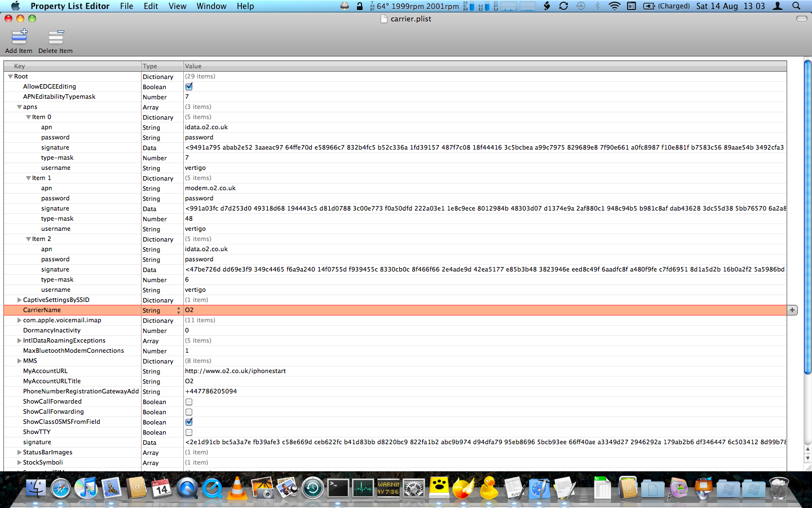Screen dimensions: 812x508
Task: Open Mail stamp icon in dock
Action: click(x=111, y=488)
